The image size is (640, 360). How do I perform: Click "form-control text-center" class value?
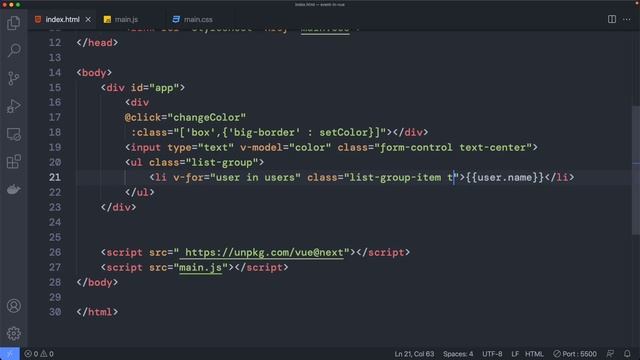[x=453, y=148]
